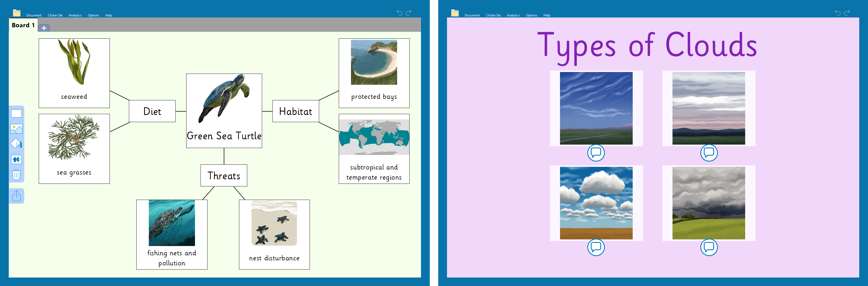Click the grey layered stratus cloud picture

(709, 108)
